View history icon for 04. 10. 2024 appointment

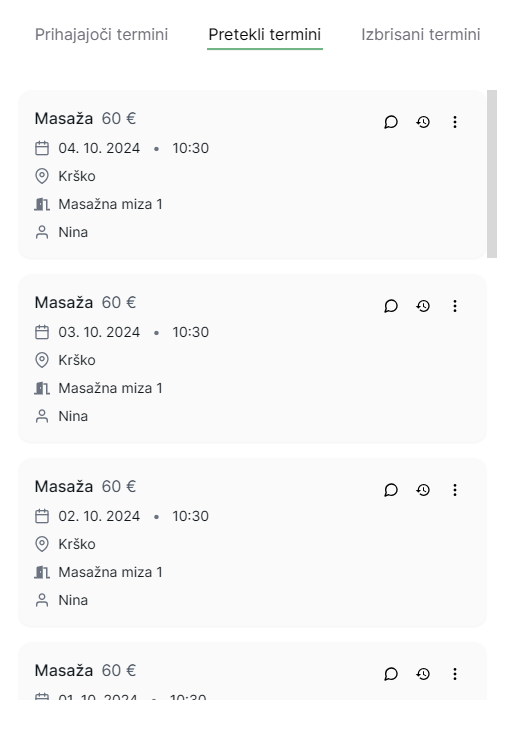point(423,122)
